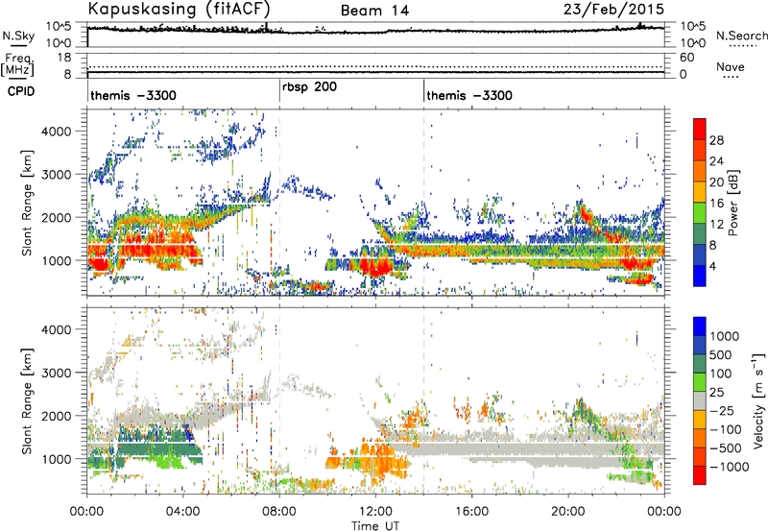Viewport: 768px width, 532px height.
Task: Click the "12:00" time tick label
Action: pos(375,512)
